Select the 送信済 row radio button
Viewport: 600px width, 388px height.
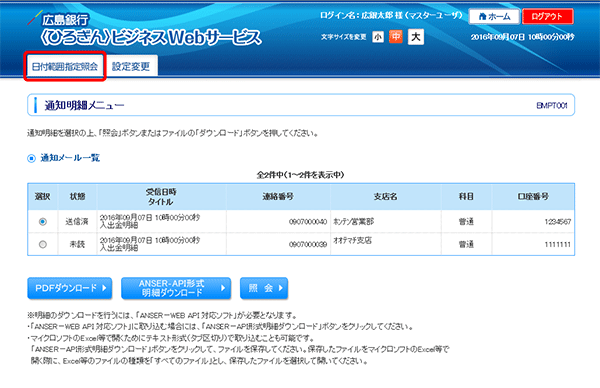click(42, 222)
